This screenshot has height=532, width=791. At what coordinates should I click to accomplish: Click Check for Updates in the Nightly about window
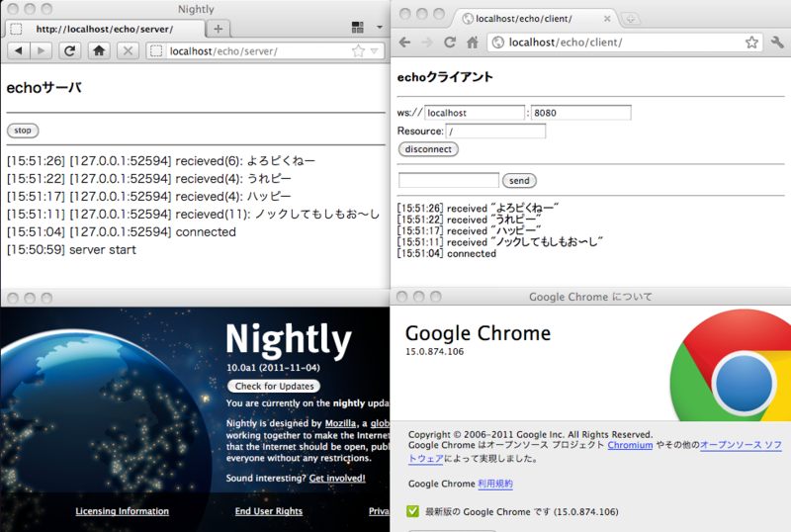point(274,386)
